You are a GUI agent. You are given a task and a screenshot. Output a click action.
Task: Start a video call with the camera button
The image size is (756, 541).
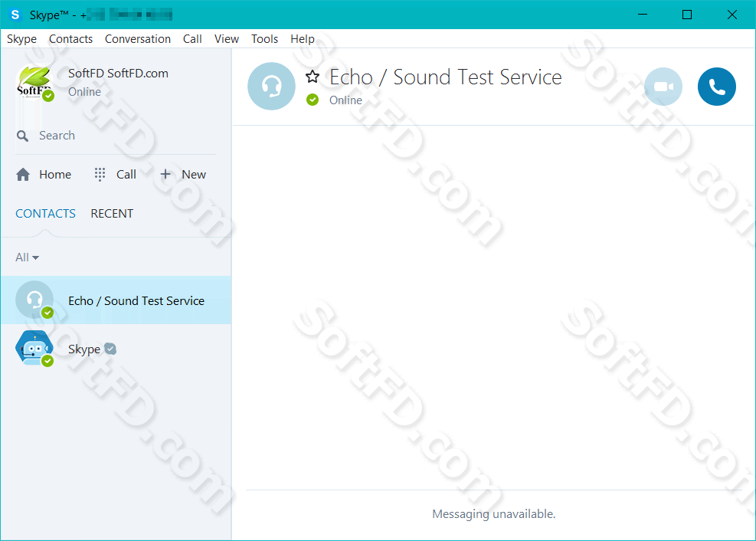(663, 87)
